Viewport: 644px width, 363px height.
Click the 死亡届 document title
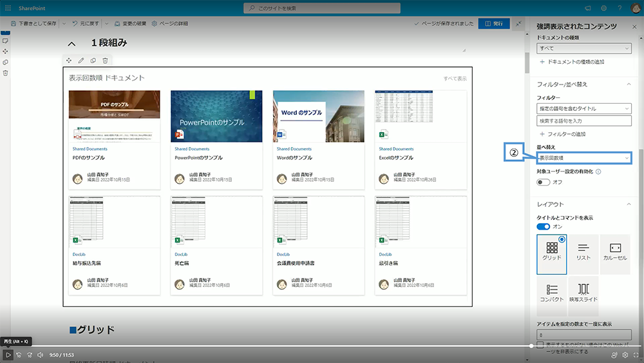coord(182,263)
